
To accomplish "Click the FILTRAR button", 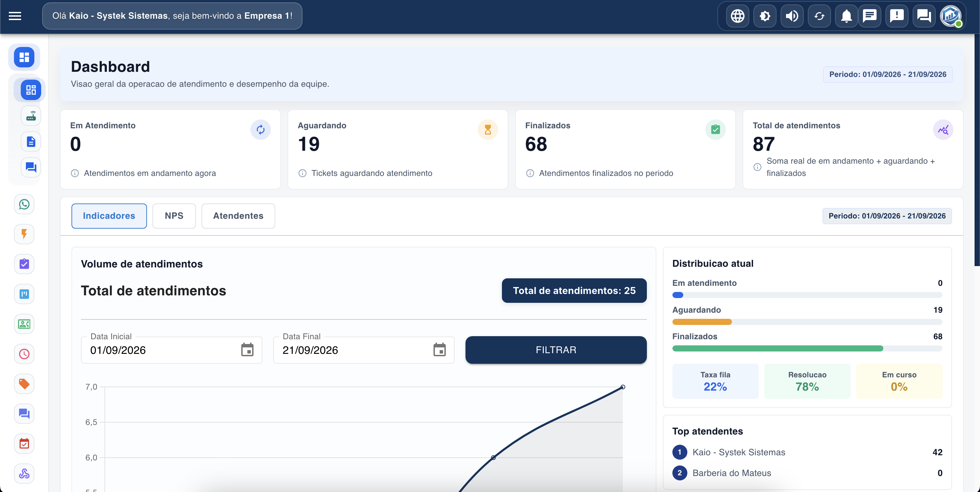I will [556, 350].
